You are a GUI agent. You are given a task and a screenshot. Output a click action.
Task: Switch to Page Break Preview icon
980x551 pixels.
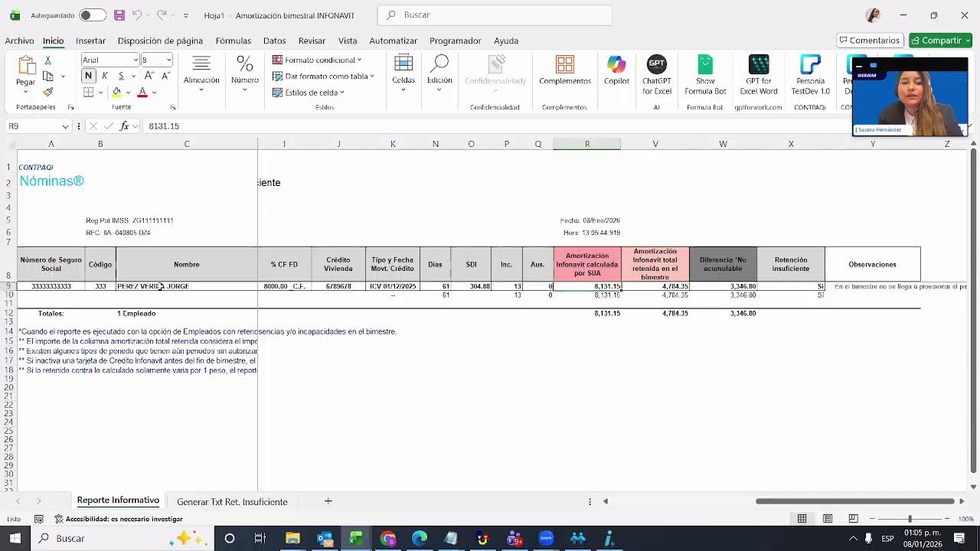click(852, 519)
